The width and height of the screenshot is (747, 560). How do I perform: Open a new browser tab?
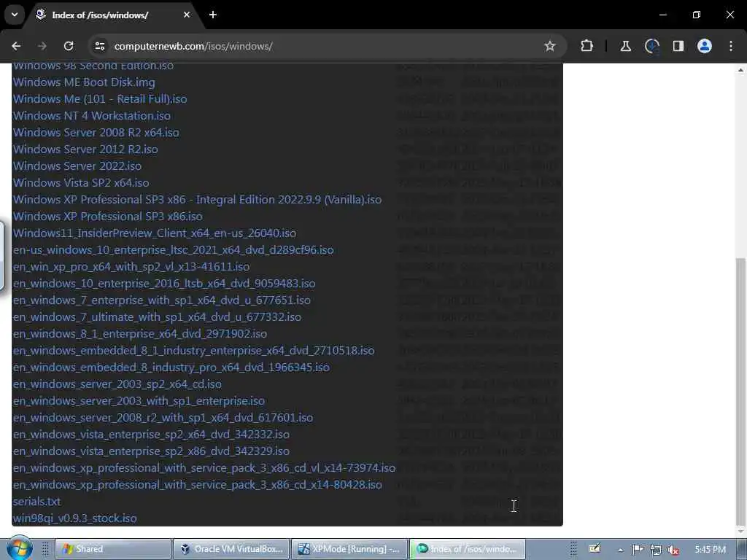pyautogui.click(x=213, y=15)
